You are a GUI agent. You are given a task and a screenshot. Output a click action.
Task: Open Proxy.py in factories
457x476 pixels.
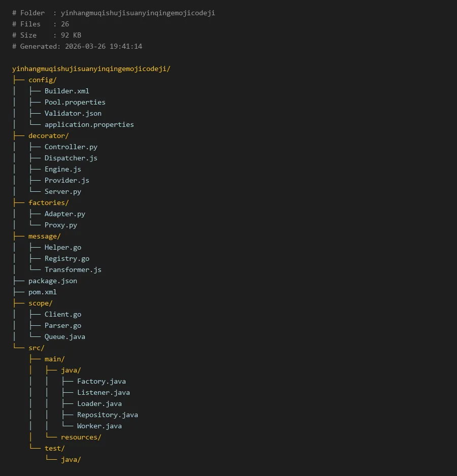click(x=60, y=225)
